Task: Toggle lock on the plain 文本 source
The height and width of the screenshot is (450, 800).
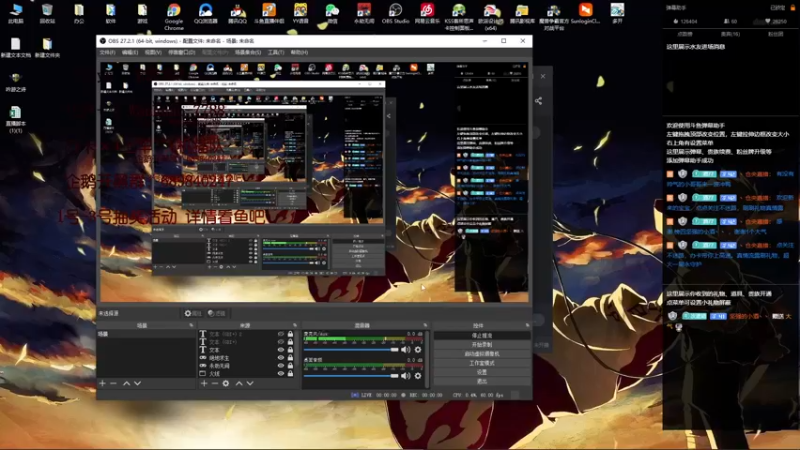Action: click(x=290, y=350)
